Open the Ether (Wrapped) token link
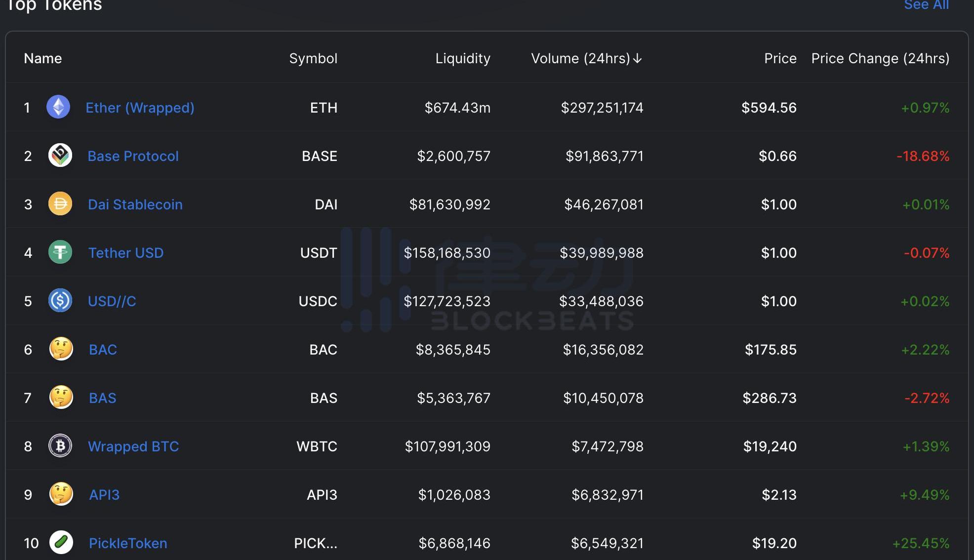Viewport: 974px width, 560px height. [140, 108]
